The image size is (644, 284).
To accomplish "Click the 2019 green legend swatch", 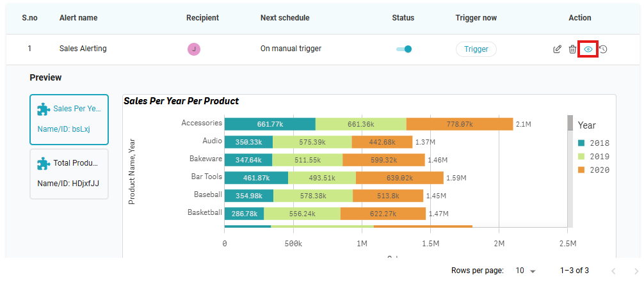I will [581, 157].
